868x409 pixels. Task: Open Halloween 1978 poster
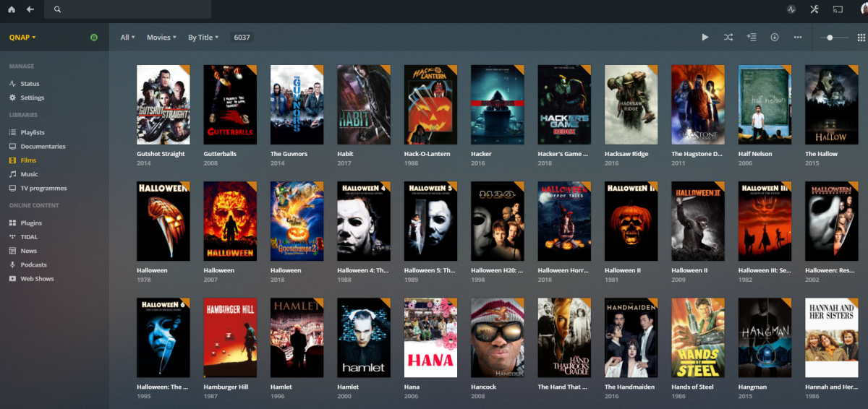coord(163,221)
